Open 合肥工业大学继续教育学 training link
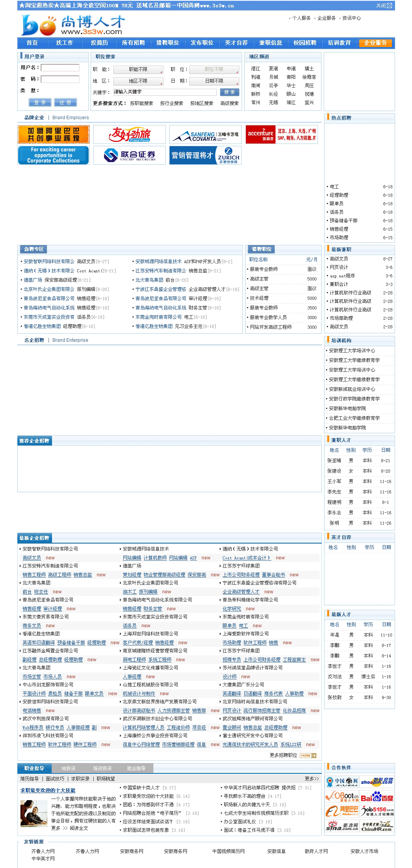412x868 pixels. pyautogui.click(x=354, y=418)
